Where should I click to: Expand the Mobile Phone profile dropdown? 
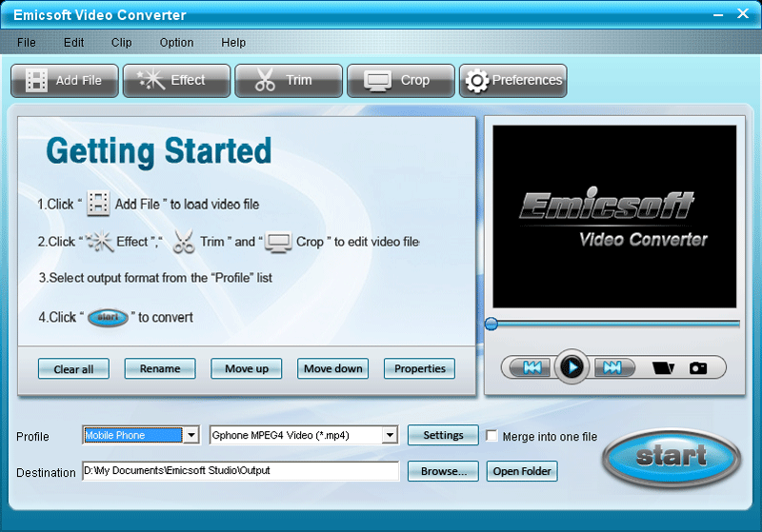pyautogui.click(x=191, y=435)
